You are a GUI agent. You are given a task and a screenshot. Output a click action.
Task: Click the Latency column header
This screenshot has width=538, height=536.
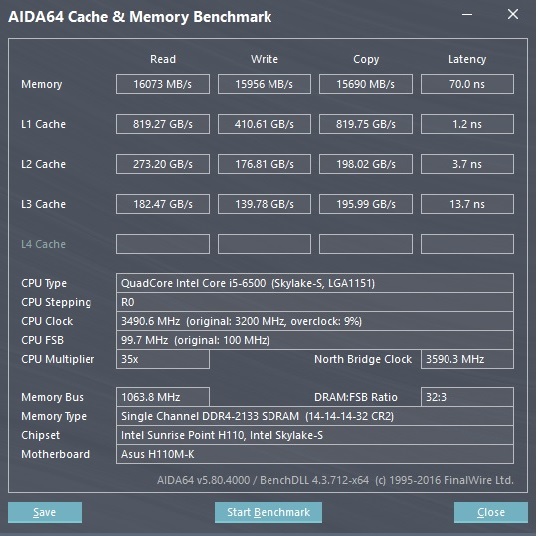[x=467, y=59]
